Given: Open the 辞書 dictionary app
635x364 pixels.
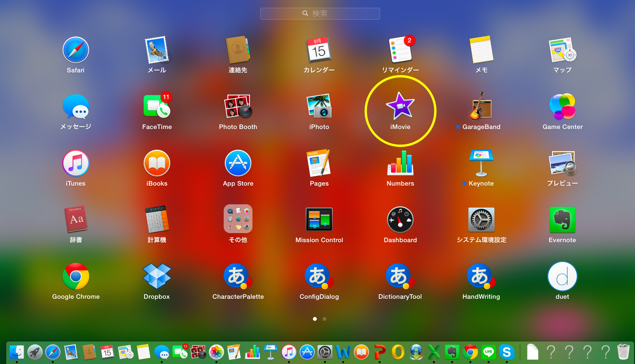Looking at the screenshot, I should pos(76,220).
